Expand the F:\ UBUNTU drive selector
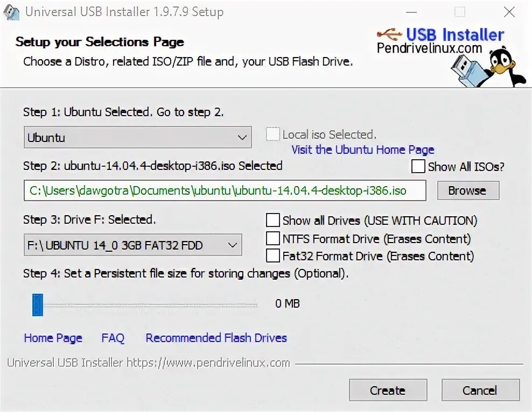The width and height of the screenshot is (532, 412). click(132, 245)
